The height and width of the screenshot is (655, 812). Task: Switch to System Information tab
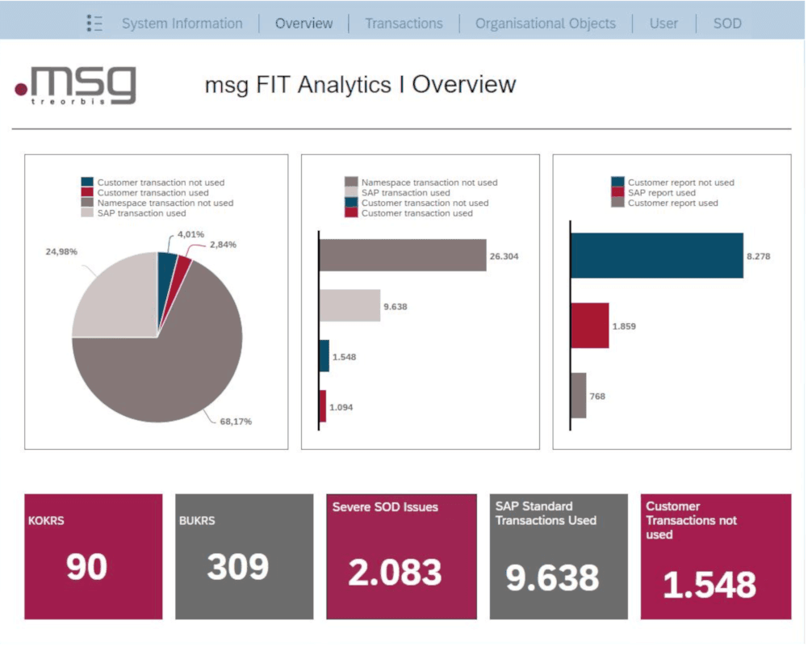[x=182, y=23]
